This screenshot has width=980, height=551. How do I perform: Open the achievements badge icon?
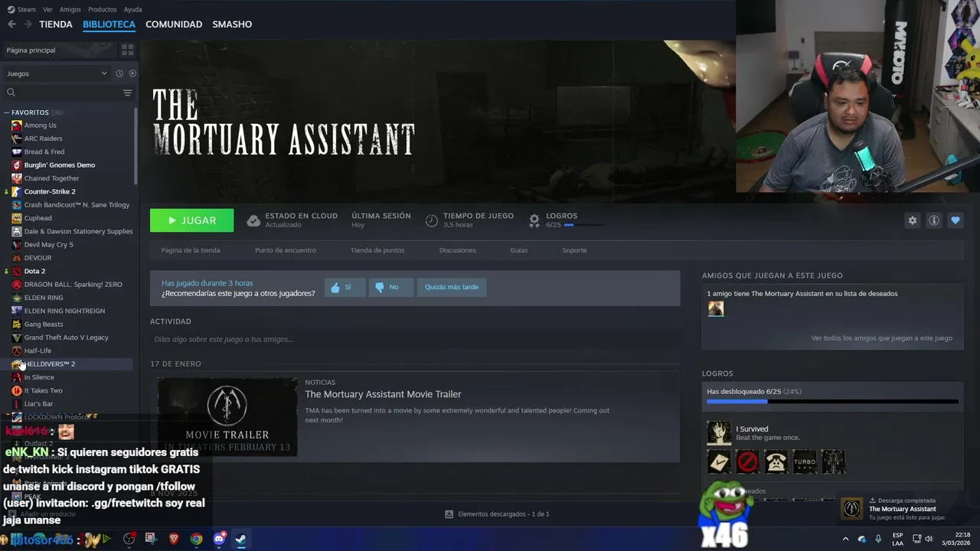point(534,220)
